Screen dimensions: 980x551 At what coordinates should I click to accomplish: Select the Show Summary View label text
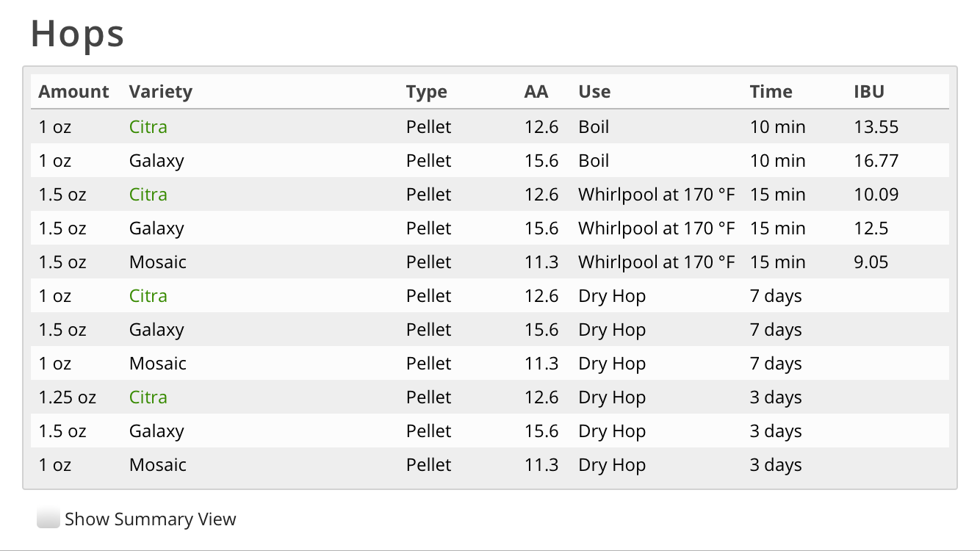coord(151,519)
